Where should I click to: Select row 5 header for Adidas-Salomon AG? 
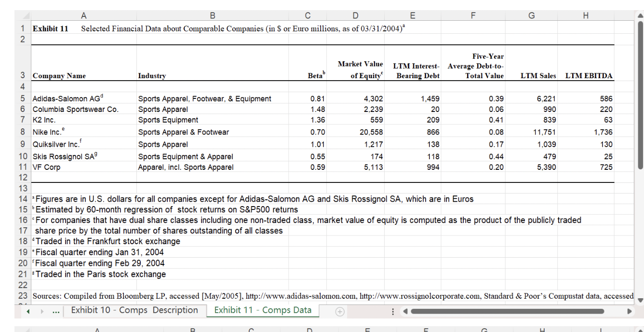click(23, 98)
